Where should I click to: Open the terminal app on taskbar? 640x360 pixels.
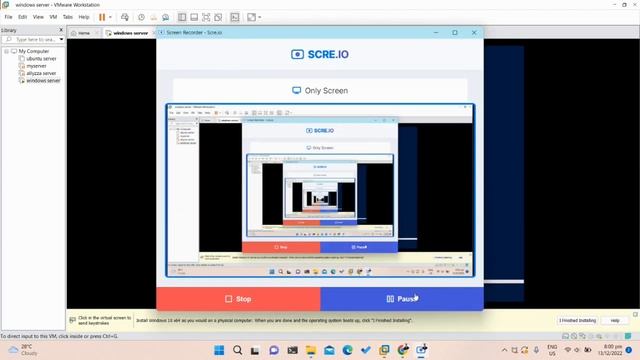pos(292,350)
